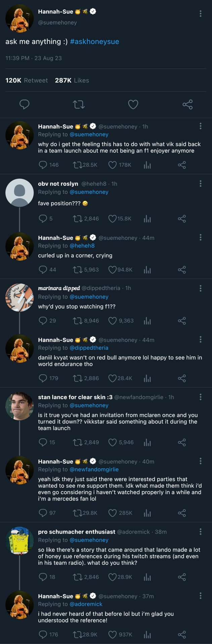Share the main tweet by Hannah-Sue
Image resolution: width=212 pixels, height=644 pixels.
tap(187, 104)
